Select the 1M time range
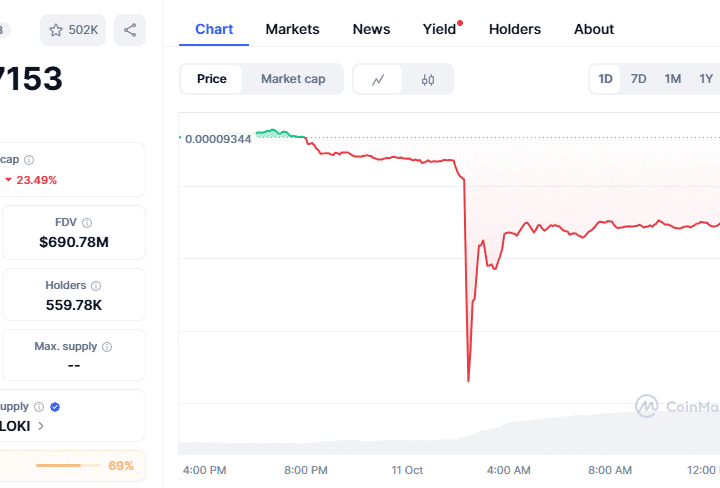The image size is (720, 488). [672, 79]
